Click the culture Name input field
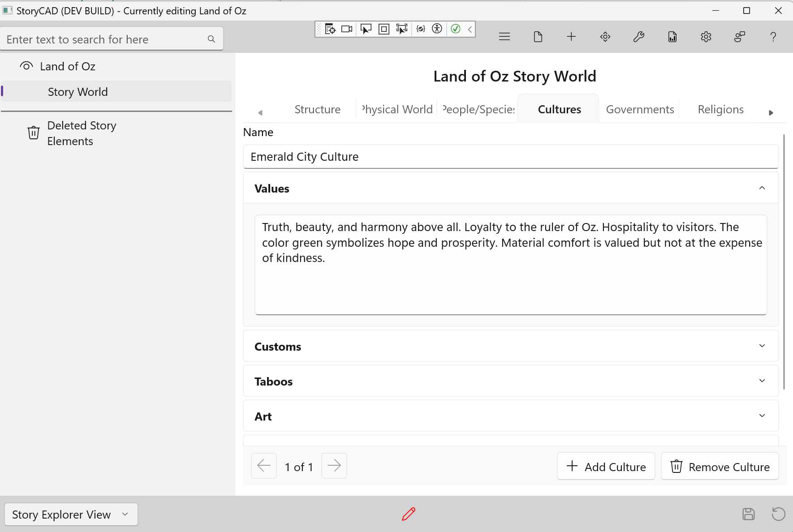The image size is (793, 532). pyautogui.click(x=510, y=157)
